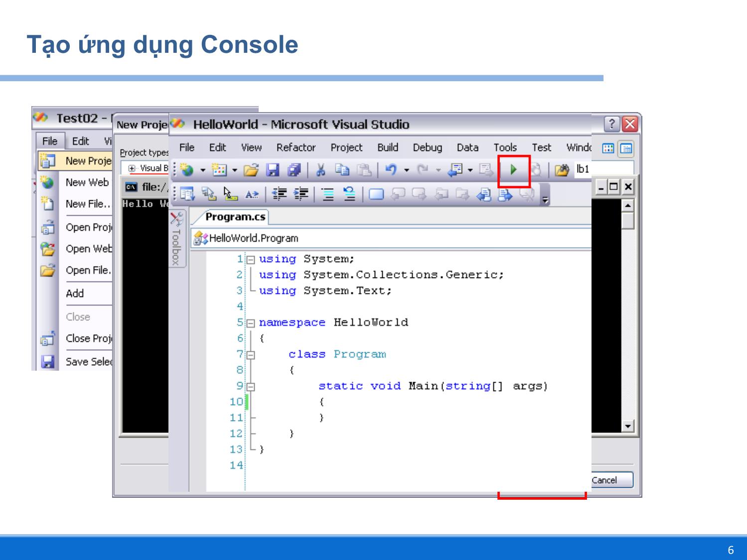Screen dimensions: 747x560
Task: Click the Navigate Backward icon
Action: (455, 170)
